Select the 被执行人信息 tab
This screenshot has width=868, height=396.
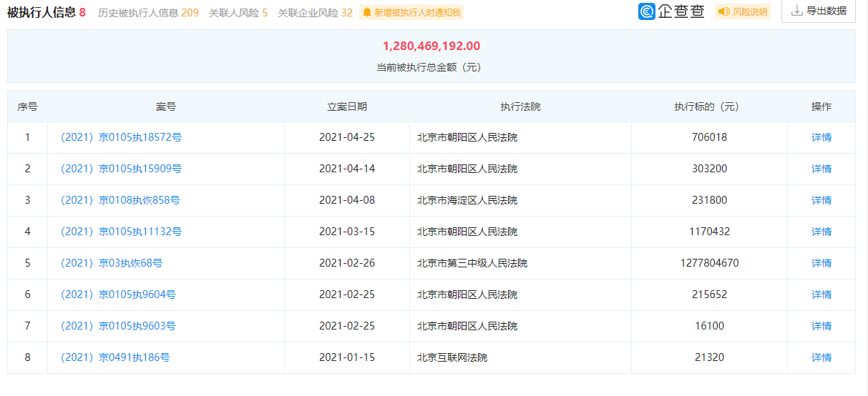point(47,12)
